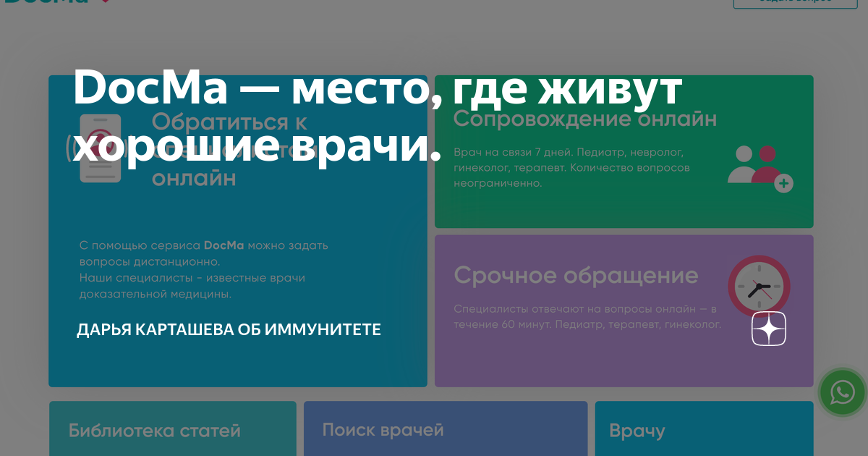Select the smartphone icon on the consultation card
Viewport: 868px width, 456px height.
tap(101, 150)
